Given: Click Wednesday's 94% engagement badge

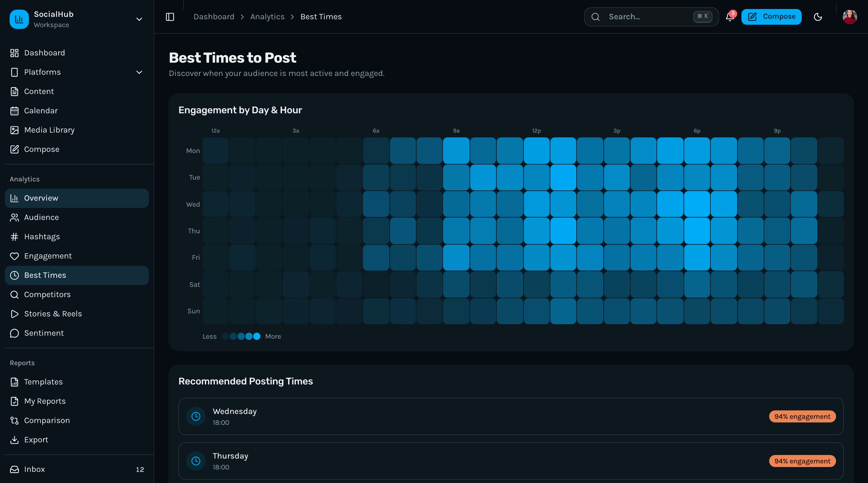Looking at the screenshot, I should (802, 416).
